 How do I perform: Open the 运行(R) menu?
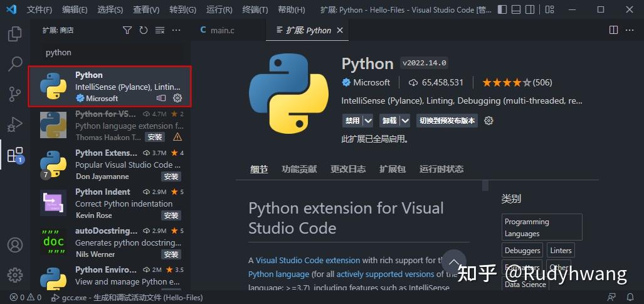pyautogui.click(x=219, y=9)
